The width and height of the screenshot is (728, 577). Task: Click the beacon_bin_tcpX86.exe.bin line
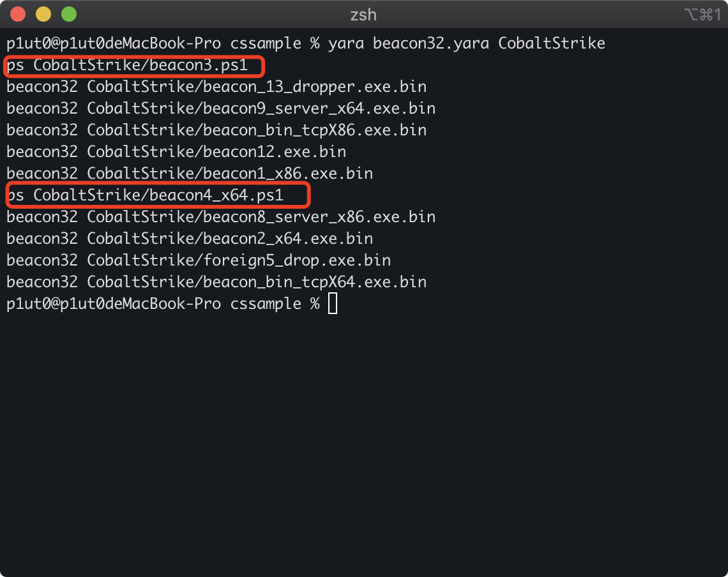click(x=216, y=130)
